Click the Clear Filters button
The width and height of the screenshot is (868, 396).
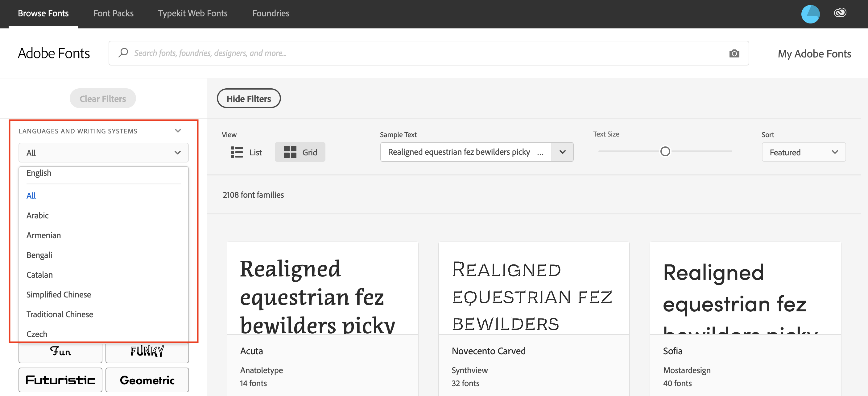[102, 99]
